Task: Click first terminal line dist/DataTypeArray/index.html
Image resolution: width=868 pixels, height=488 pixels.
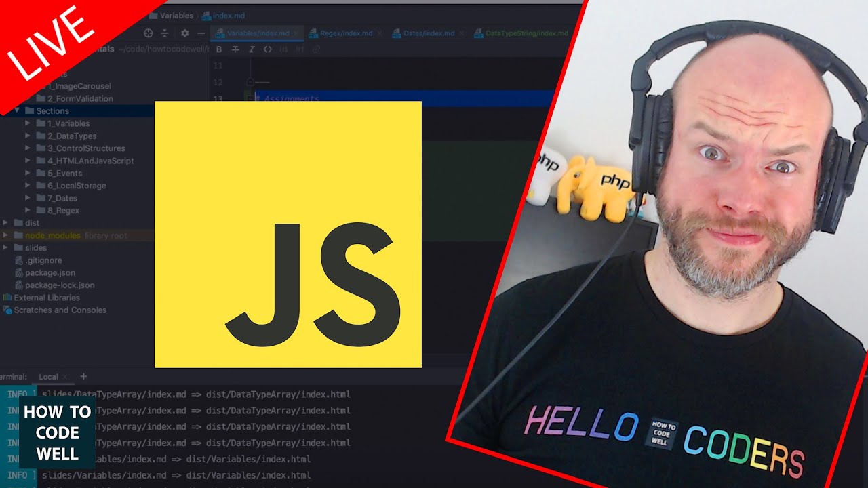Action: point(278,394)
